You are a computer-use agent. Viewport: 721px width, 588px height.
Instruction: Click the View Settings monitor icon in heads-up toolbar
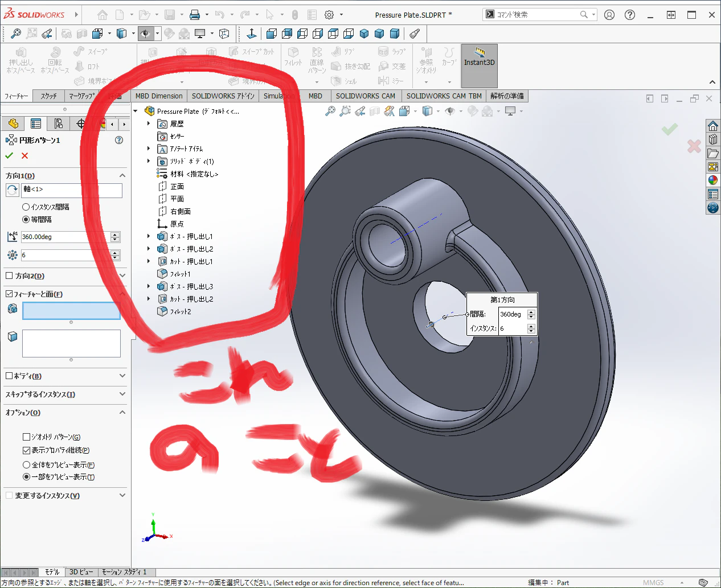(x=510, y=112)
